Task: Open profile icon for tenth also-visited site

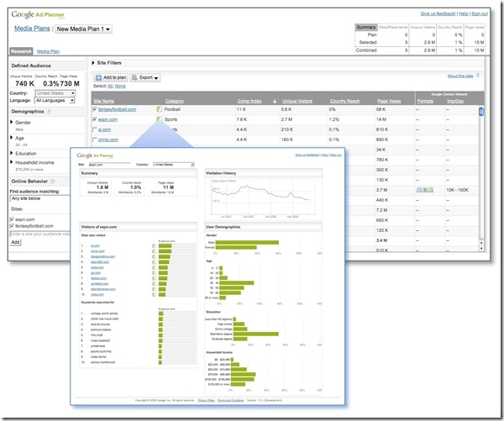Action: (154, 295)
